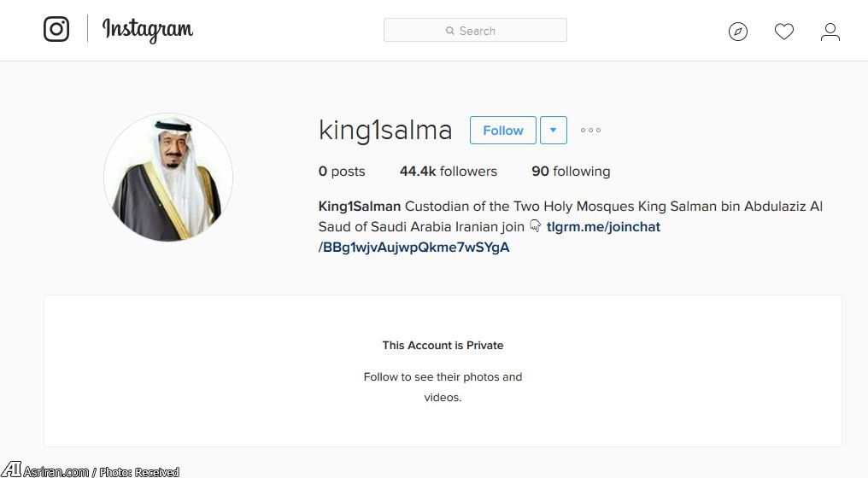Expand the dropdown arrow beside Follow
The image size is (868, 478).
553,131
